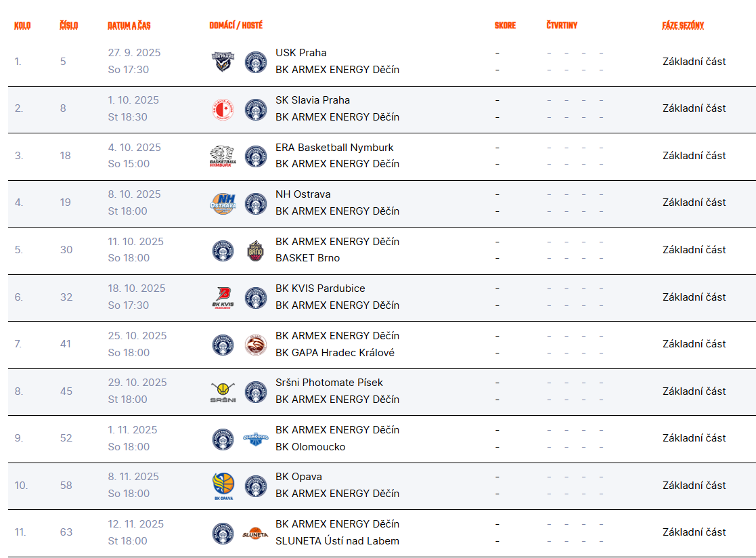
Task: Click the Hradec Králové team logo
Action: coord(256,345)
